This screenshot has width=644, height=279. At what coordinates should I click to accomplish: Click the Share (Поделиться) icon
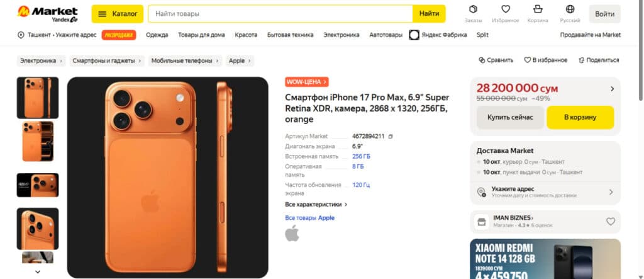point(582,60)
